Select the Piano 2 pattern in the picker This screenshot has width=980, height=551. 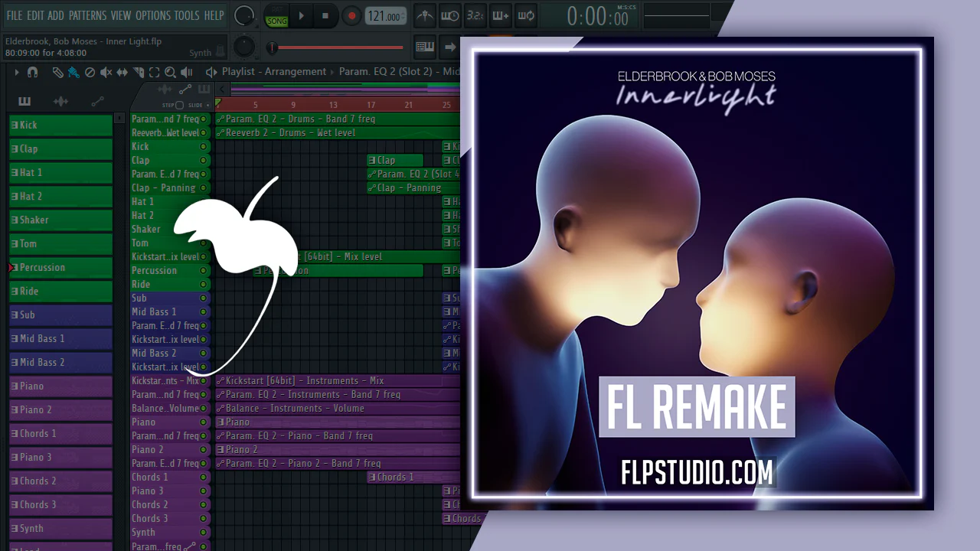click(60, 410)
